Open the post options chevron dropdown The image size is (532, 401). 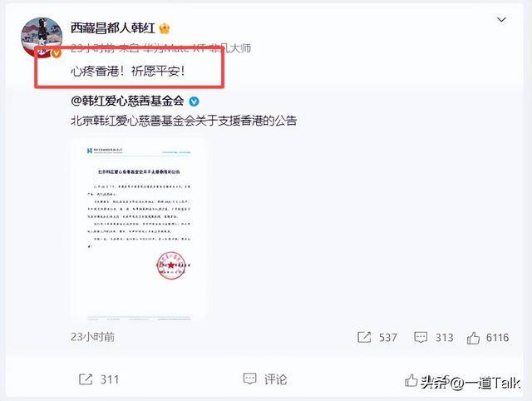(501, 20)
